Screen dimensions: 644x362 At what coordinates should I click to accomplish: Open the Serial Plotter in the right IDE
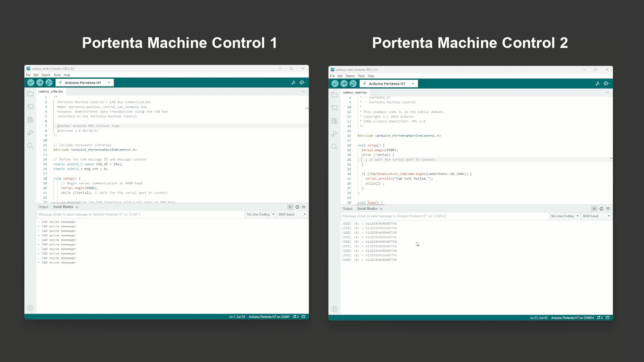[x=597, y=83]
